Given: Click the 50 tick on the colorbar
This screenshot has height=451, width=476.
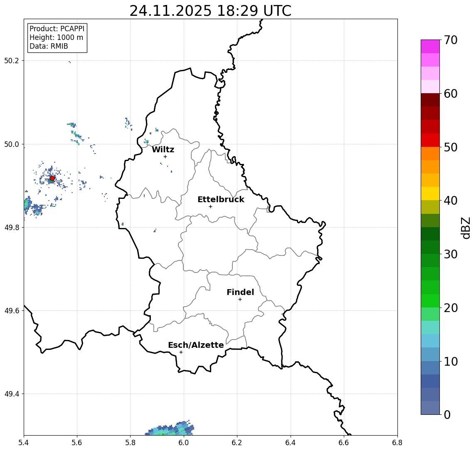Looking at the screenshot, I should click(451, 147).
